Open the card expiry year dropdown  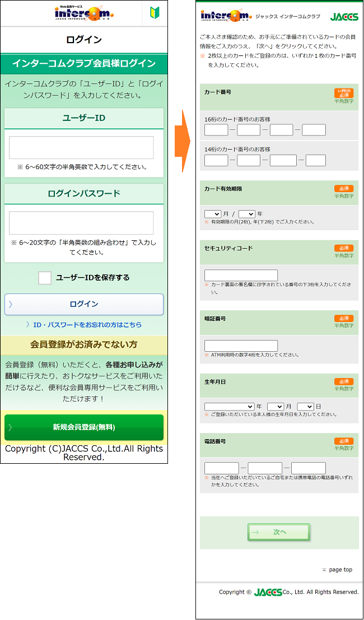pyautogui.click(x=247, y=214)
